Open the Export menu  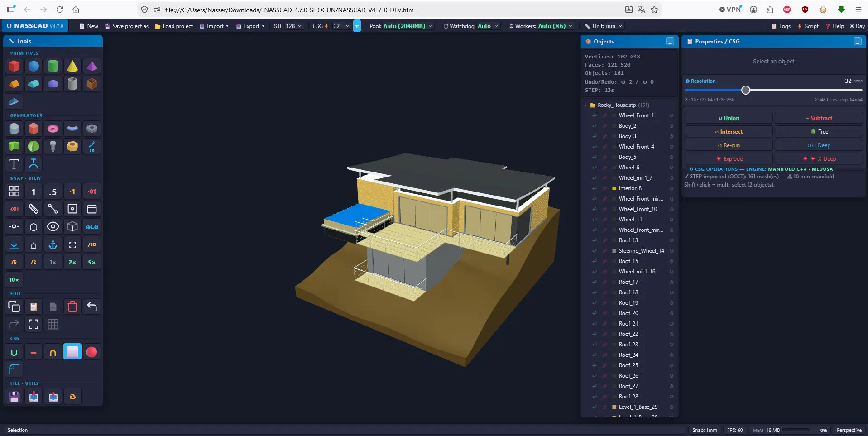(x=250, y=26)
